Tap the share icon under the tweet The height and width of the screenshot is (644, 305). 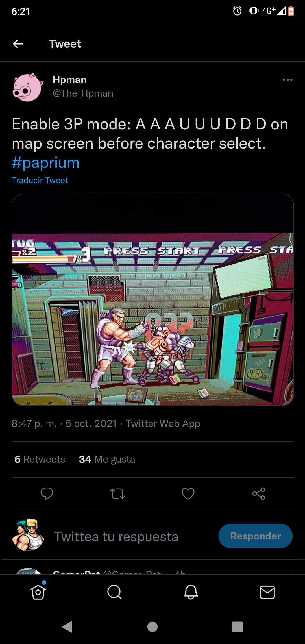(x=259, y=493)
